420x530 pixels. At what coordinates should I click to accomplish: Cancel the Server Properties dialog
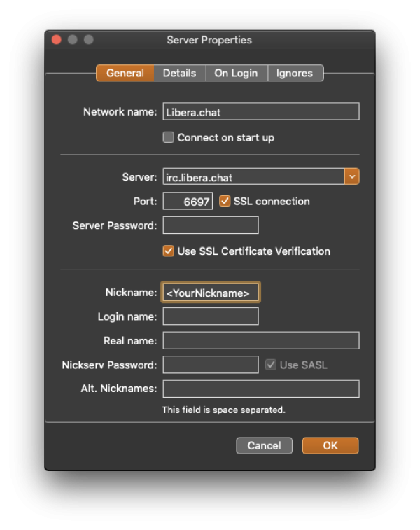point(264,445)
